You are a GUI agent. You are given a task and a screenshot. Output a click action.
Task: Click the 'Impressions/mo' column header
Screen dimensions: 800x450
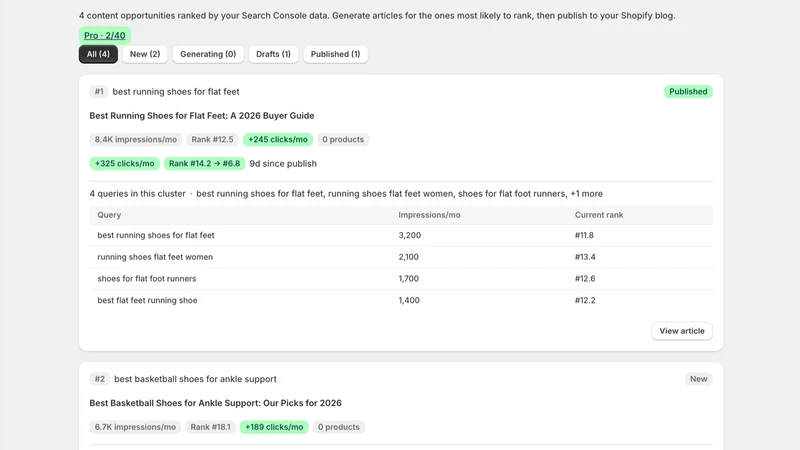point(429,215)
